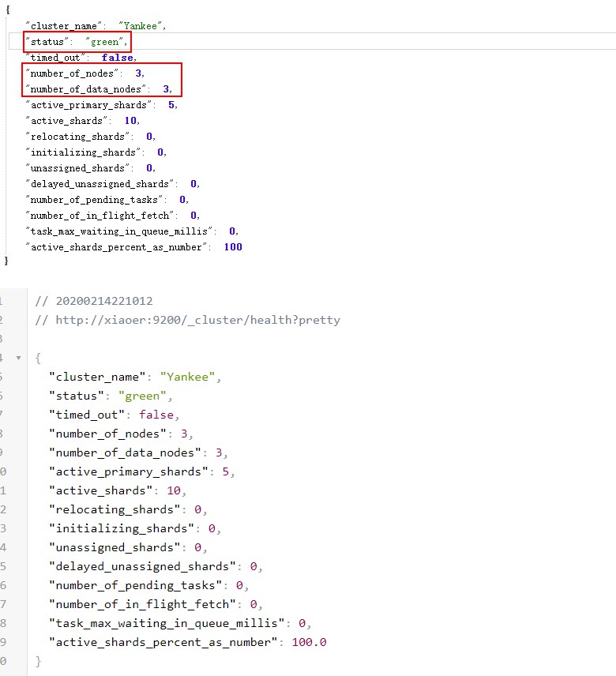
Task: Select the 20200214221012 timestamp comment
Action: click(x=94, y=301)
